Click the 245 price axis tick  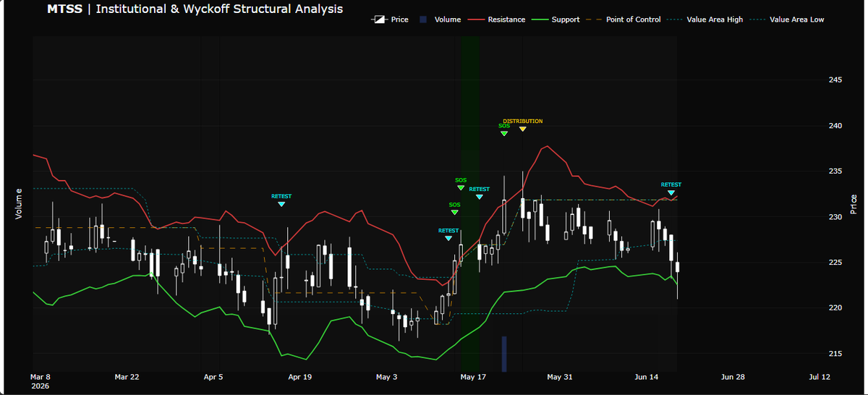(835, 80)
